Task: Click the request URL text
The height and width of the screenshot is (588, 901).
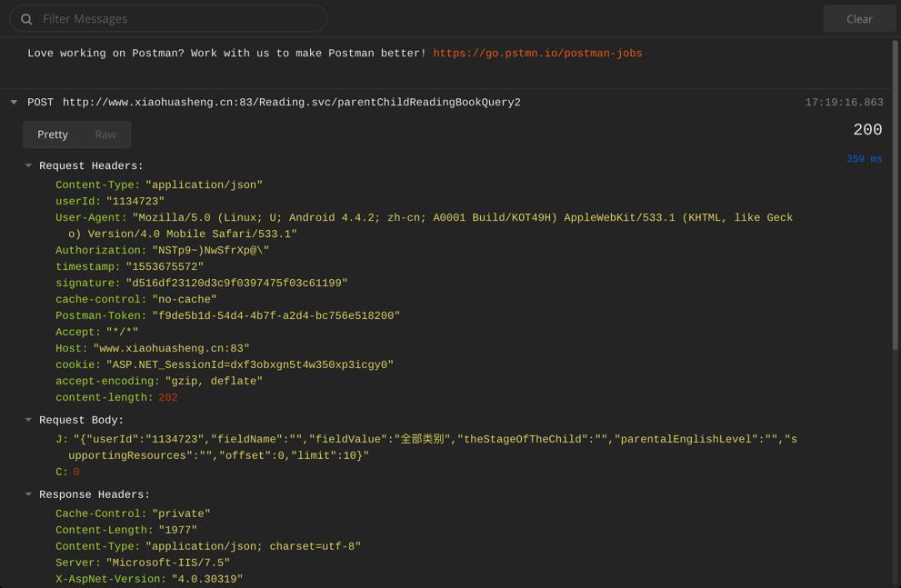Action: pyautogui.click(x=291, y=103)
